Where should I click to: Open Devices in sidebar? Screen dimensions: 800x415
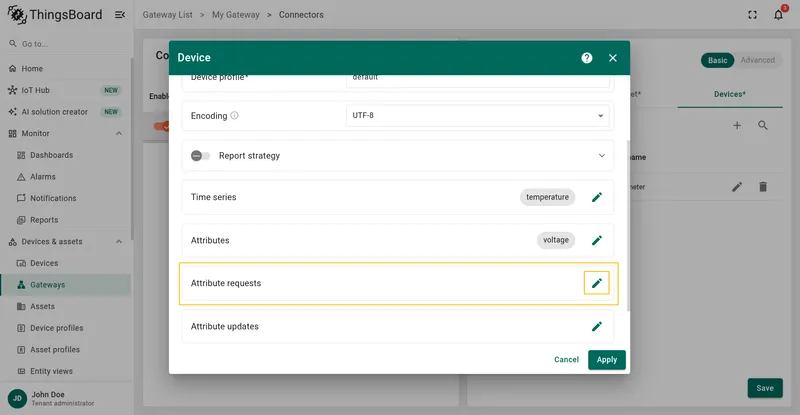tap(65, 263)
